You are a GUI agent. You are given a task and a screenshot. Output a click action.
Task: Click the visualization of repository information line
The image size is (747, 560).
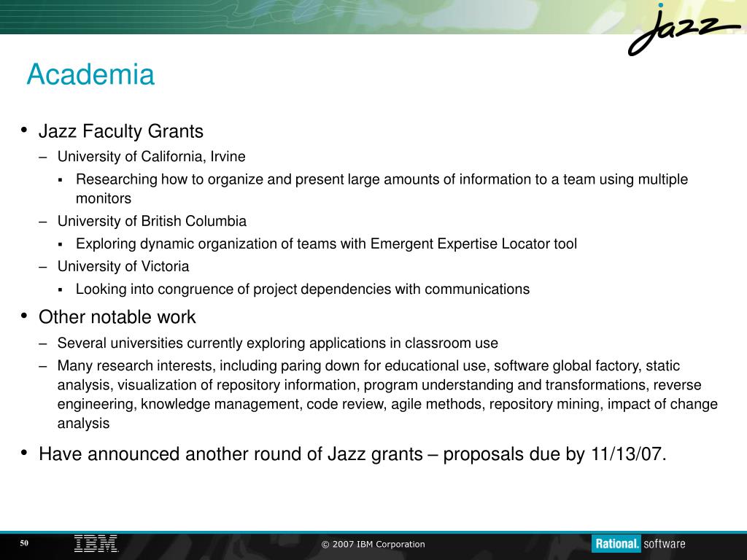coord(379,385)
